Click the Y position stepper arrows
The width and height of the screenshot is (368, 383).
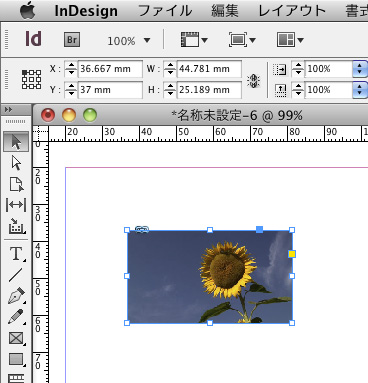click(x=71, y=90)
